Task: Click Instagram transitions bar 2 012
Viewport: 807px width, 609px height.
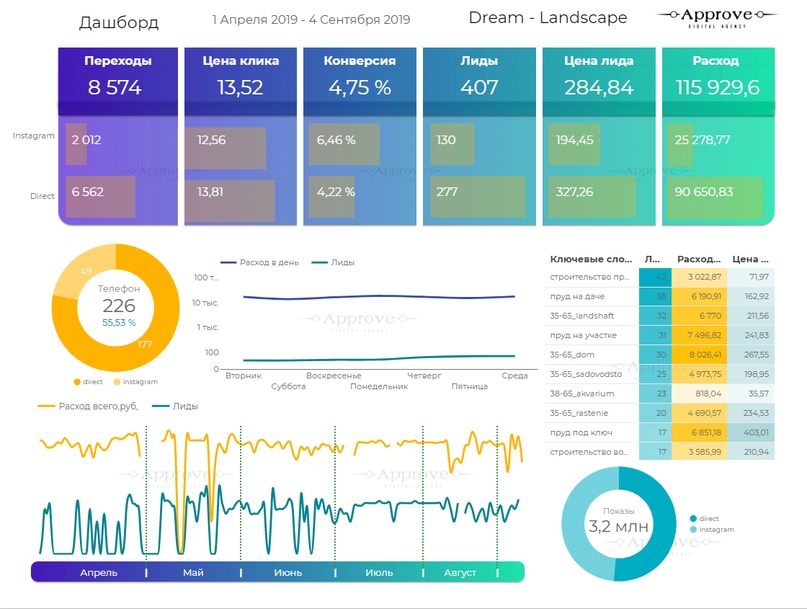Action: 76,144
